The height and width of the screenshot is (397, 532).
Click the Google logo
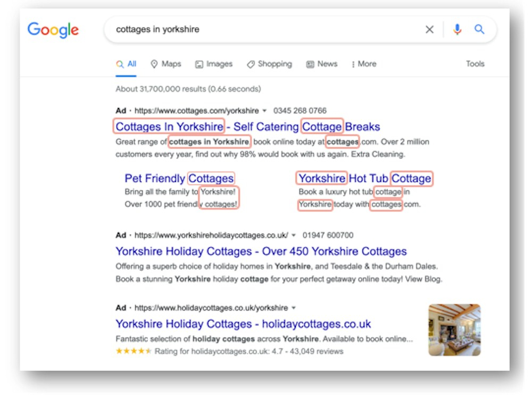[x=53, y=30]
